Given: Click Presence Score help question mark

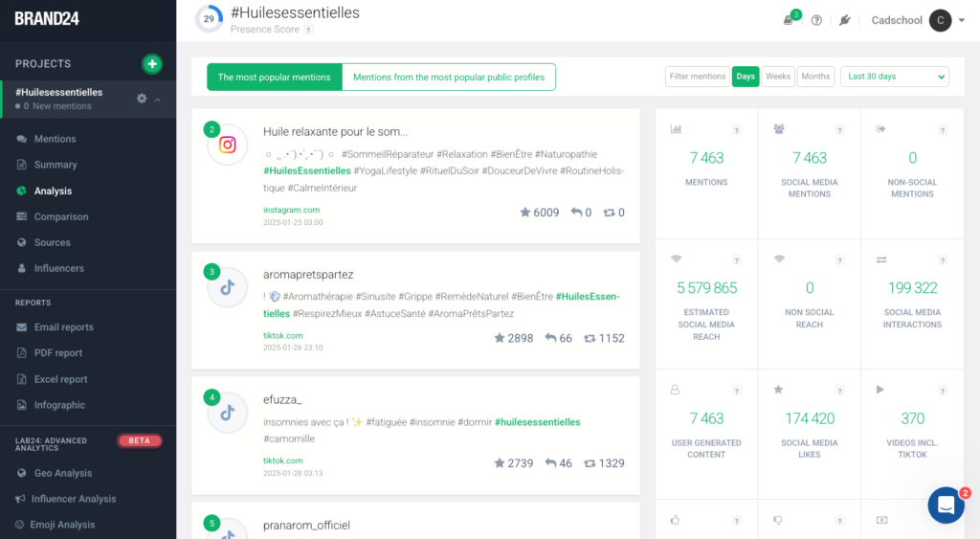Looking at the screenshot, I should click(308, 30).
